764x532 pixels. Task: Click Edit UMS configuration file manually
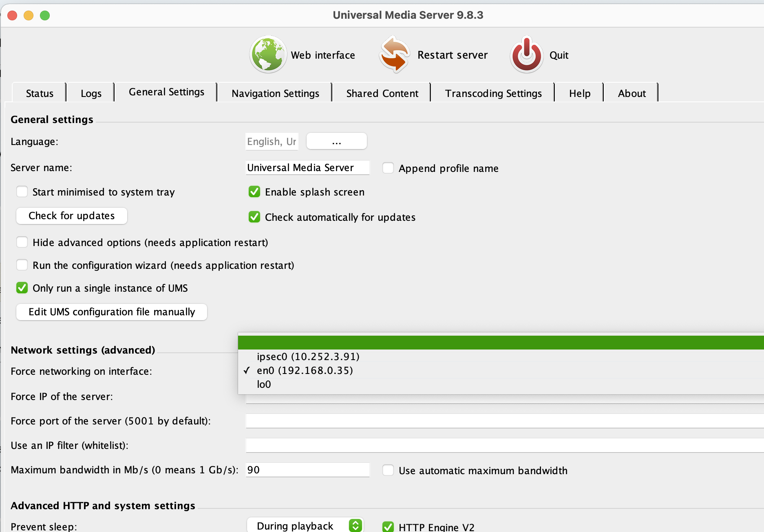point(112,312)
